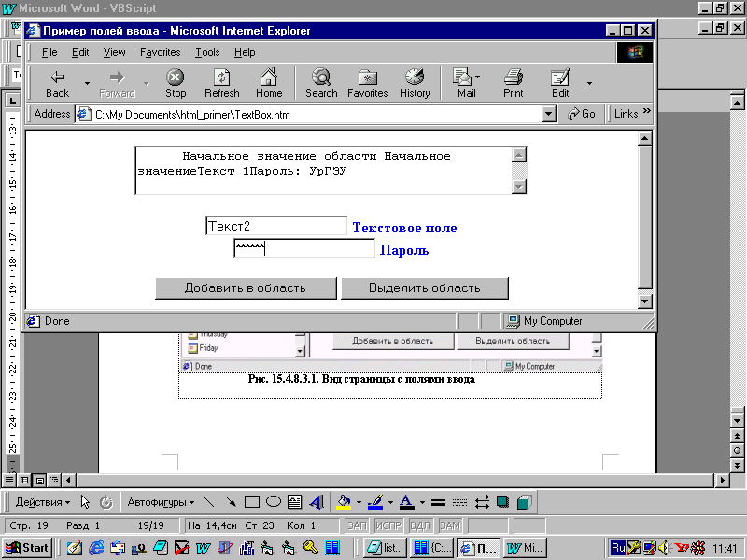Switch Word to Web Layout view
This screenshot has width=747, height=560.
pyautogui.click(x=24, y=480)
